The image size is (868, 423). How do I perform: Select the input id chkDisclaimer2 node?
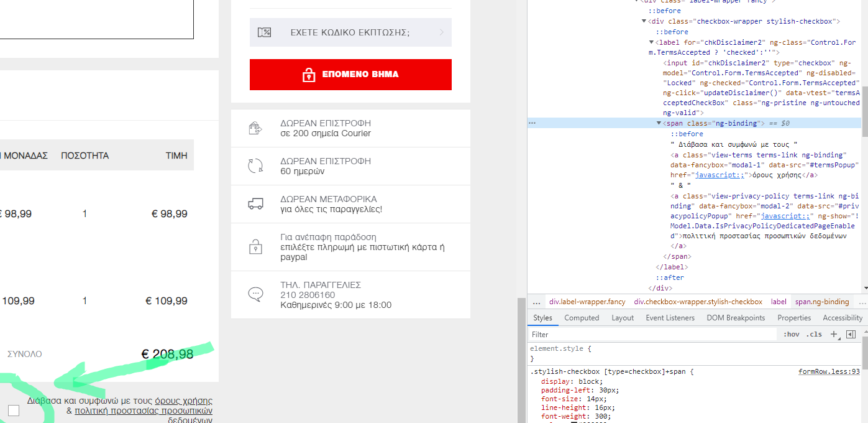[761, 88]
